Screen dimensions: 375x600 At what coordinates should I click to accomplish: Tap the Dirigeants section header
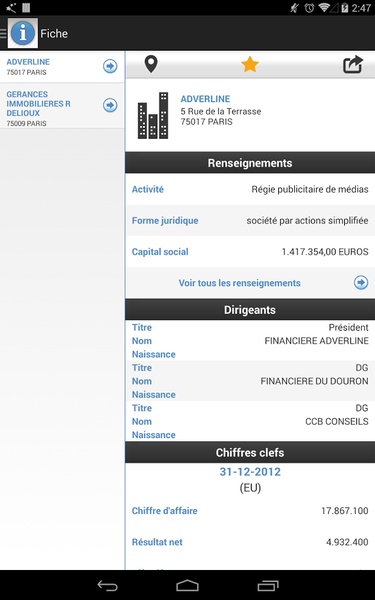[250, 310]
